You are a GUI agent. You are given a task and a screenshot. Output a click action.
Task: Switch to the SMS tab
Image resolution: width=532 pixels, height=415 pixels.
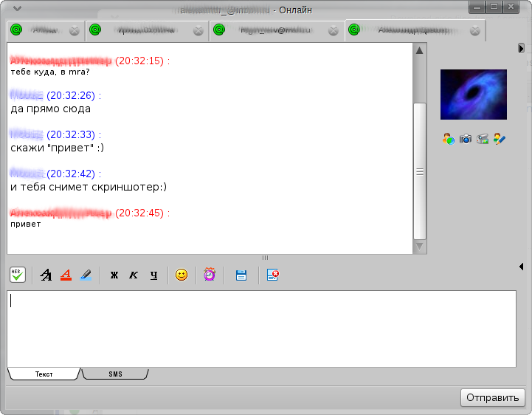[x=115, y=374]
